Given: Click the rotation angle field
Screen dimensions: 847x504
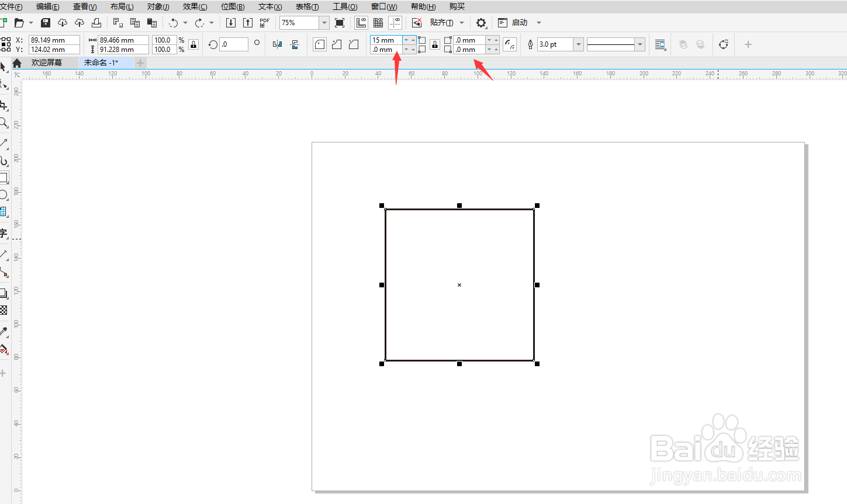Looking at the screenshot, I should 234,44.
